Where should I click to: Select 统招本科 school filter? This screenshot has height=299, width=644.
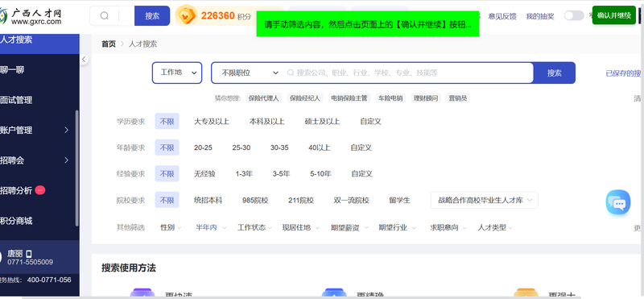coord(208,201)
